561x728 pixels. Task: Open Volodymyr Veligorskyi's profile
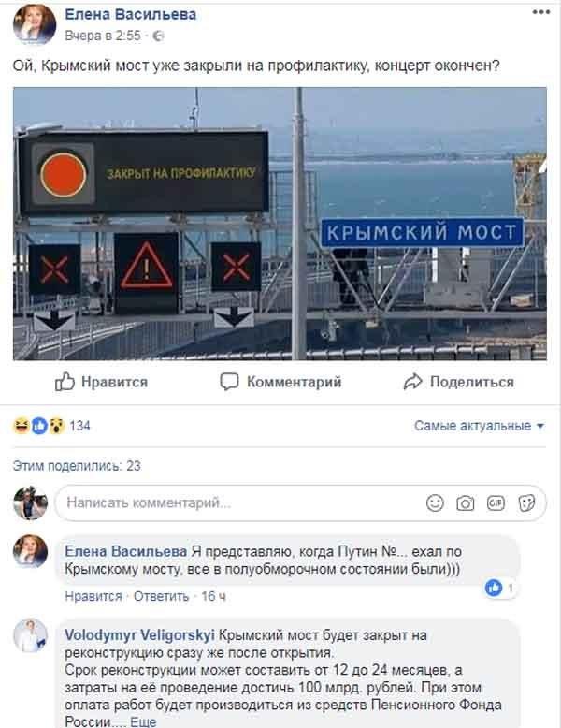139,635
